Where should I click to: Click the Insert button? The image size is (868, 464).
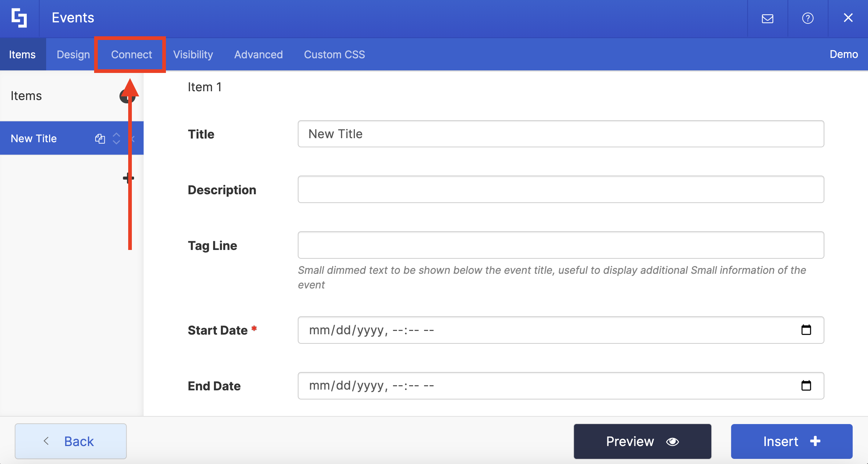[x=791, y=441]
